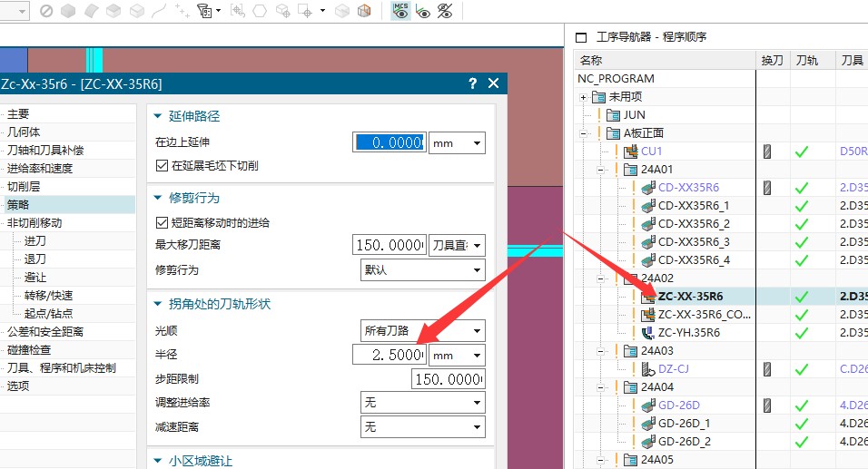This screenshot has width=868, height=469.
Task: Click the hexagon polygon icon
Action: point(260,11)
